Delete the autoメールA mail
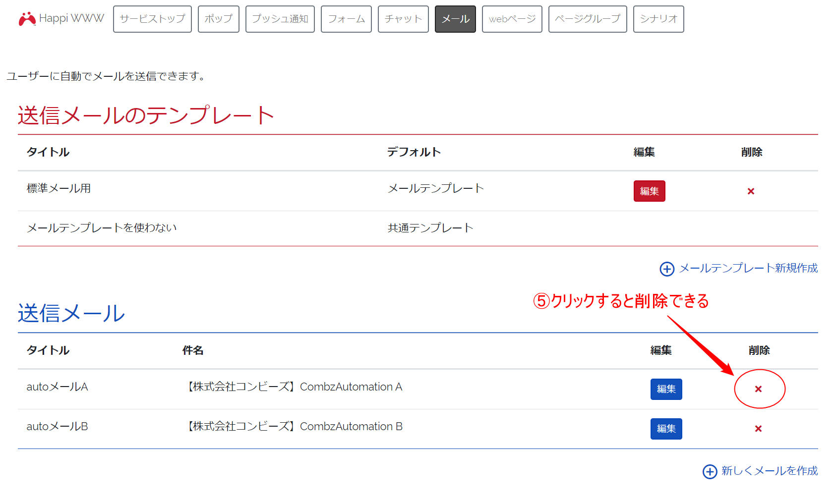This screenshot has width=836, height=504. [758, 389]
